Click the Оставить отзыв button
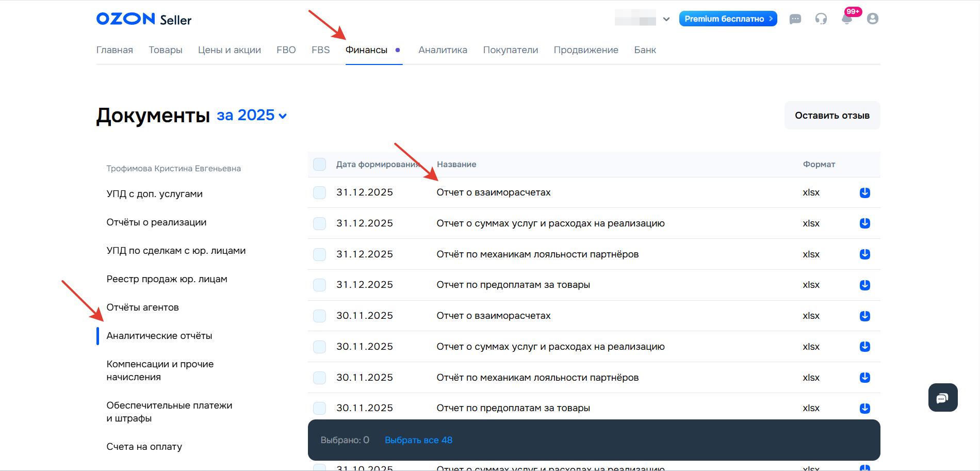The width and height of the screenshot is (980, 471). (831, 116)
